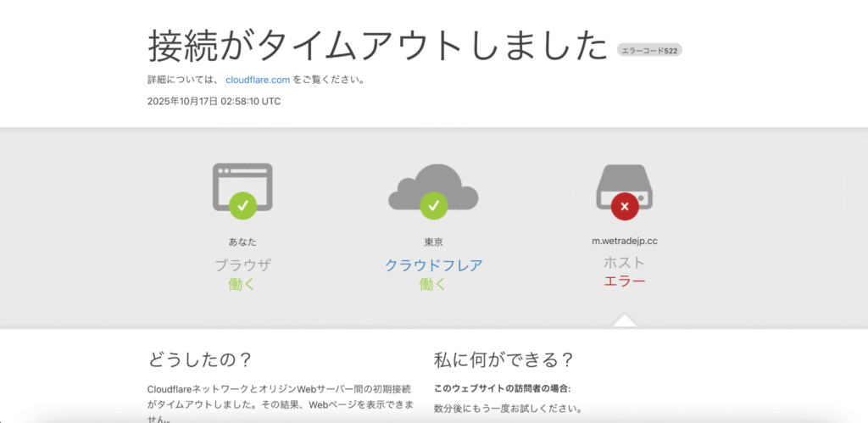Click the どうしたの？ heading
The height and width of the screenshot is (423, 868).
point(200,360)
